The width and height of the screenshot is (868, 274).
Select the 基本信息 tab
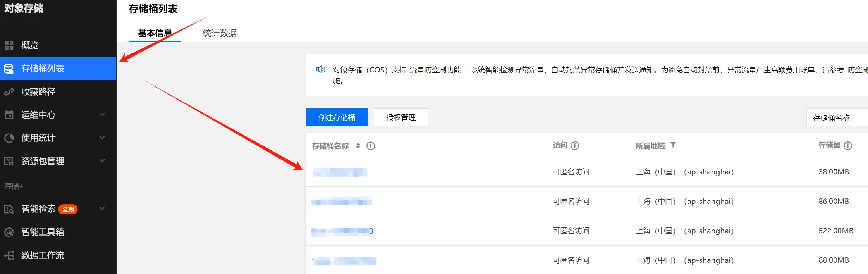[x=155, y=33]
